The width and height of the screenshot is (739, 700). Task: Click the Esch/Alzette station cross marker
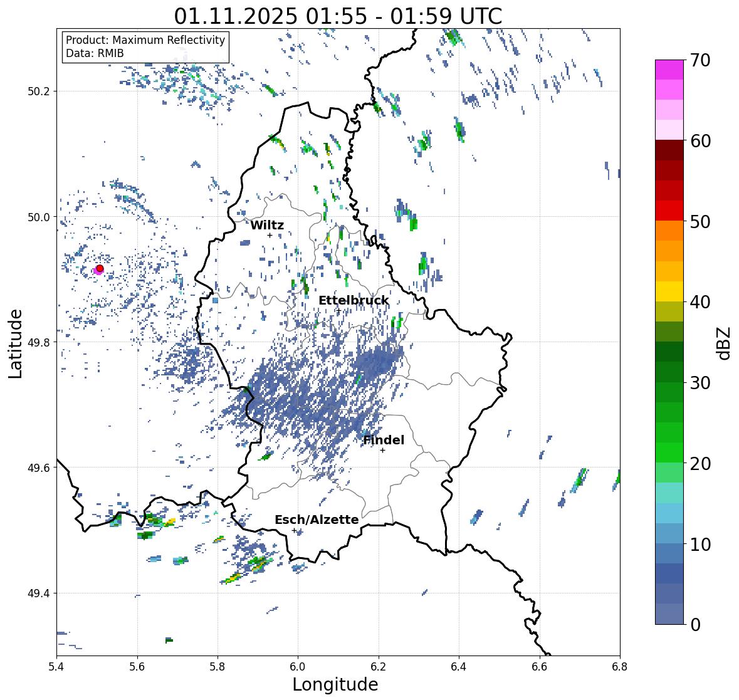294,530
